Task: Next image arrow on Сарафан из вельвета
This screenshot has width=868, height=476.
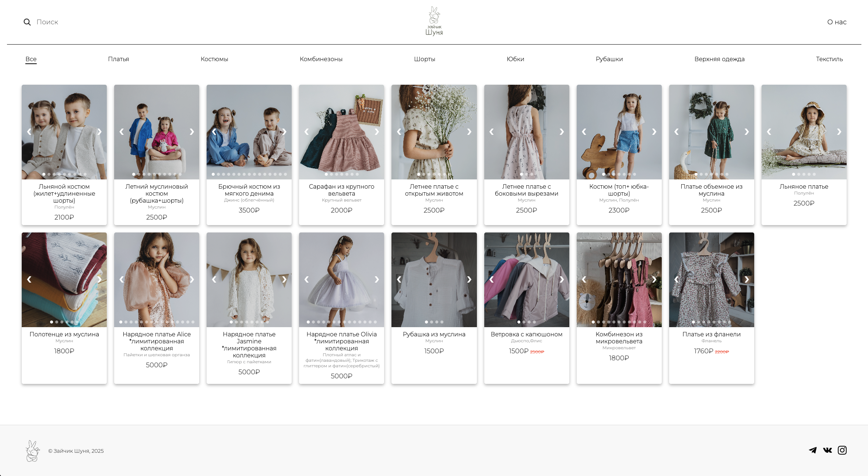Action: click(377, 132)
